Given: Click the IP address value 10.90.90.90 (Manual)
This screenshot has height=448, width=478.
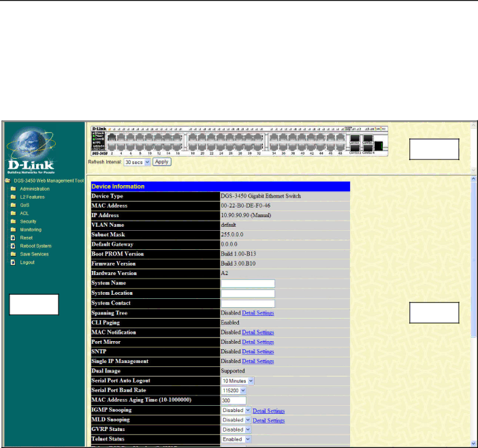Looking at the screenshot, I should click(x=246, y=215).
